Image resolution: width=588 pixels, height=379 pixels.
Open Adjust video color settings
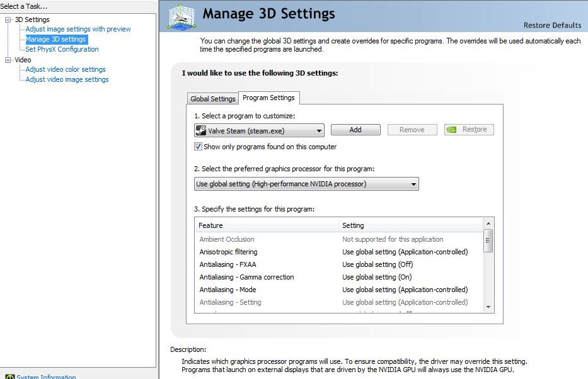coord(66,69)
